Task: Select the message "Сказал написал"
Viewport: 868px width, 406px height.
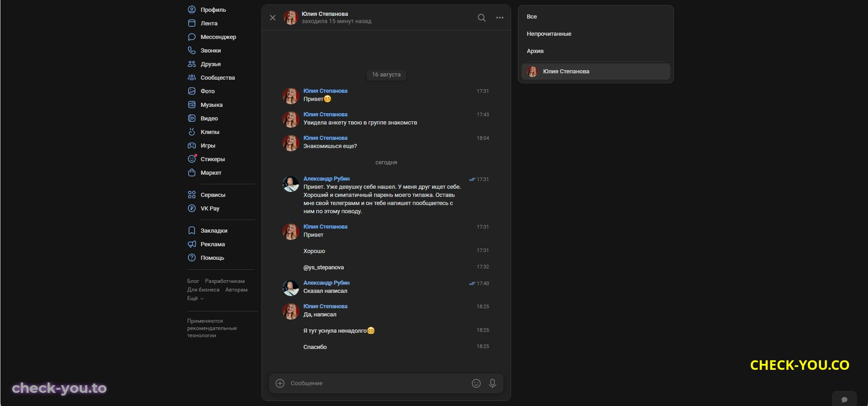Action: pos(325,291)
